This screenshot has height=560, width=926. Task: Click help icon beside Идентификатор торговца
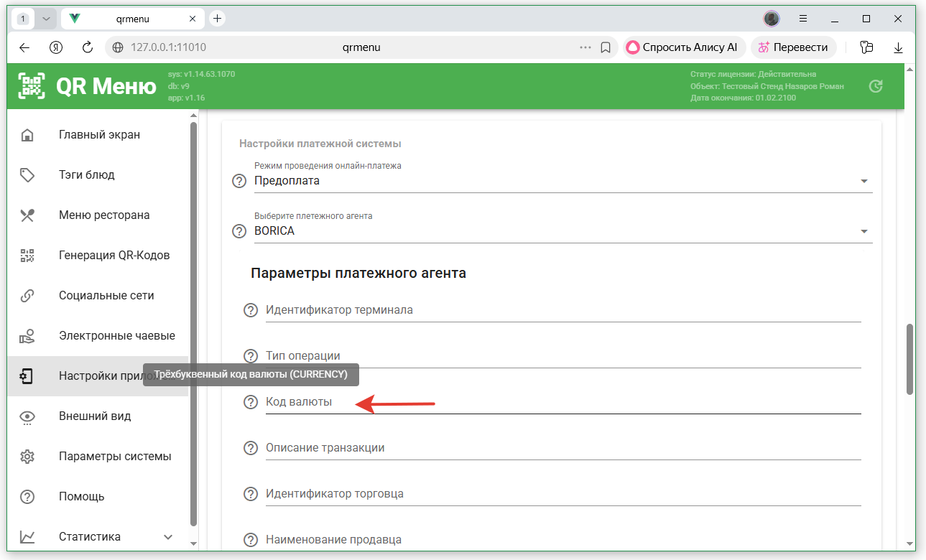pos(250,494)
